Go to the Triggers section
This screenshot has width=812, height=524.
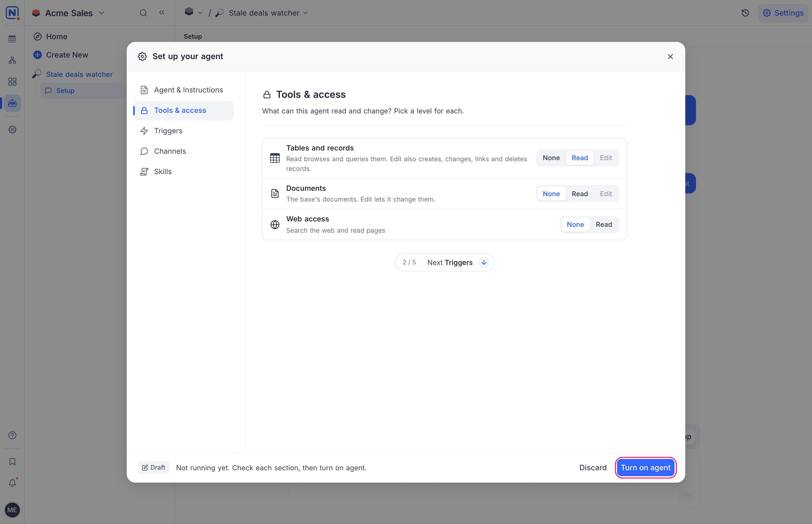(183, 131)
